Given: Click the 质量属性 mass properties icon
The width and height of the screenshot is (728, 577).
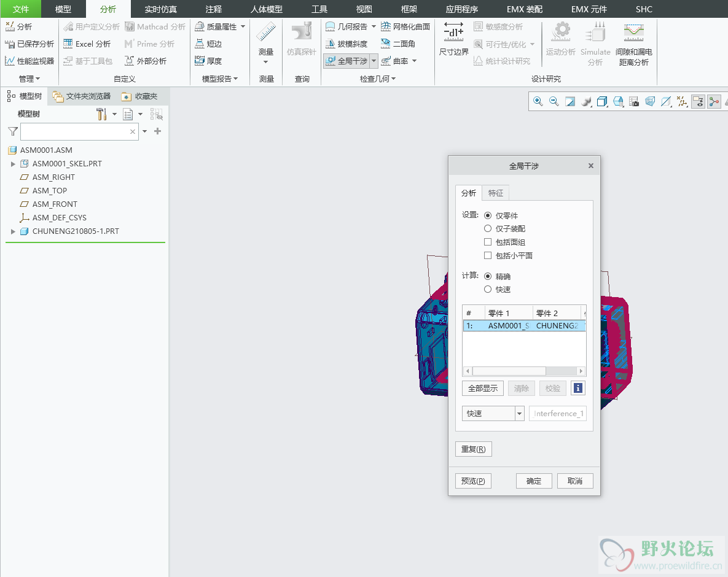Looking at the screenshot, I should point(200,27).
